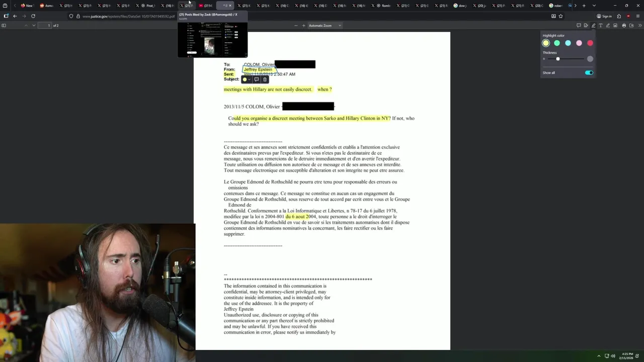Choose the red highlight color
Image resolution: width=644 pixels, height=362 pixels.
(590, 43)
